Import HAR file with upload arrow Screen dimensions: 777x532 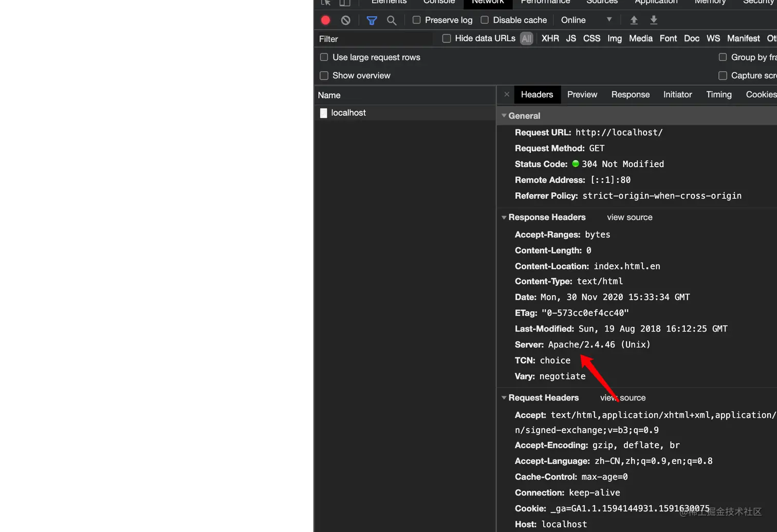(634, 20)
